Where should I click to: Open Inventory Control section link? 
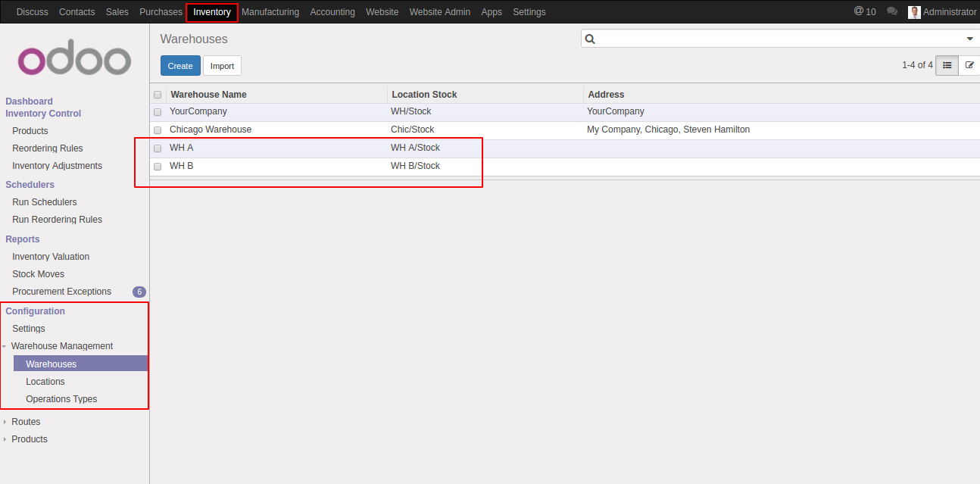click(x=43, y=114)
